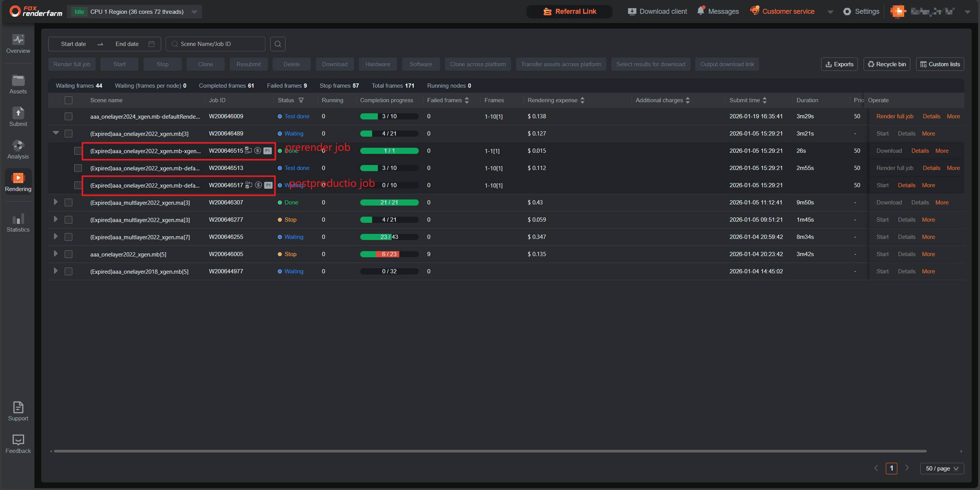This screenshot has height=490, width=980.
Task: Open the Overview sidebar icon
Action: point(18,40)
